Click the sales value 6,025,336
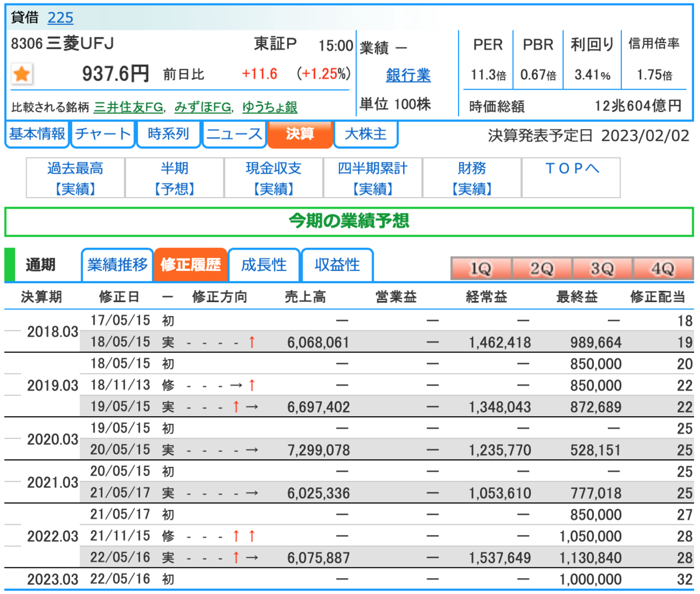This screenshot has height=594, width=700. pos(318,494)
